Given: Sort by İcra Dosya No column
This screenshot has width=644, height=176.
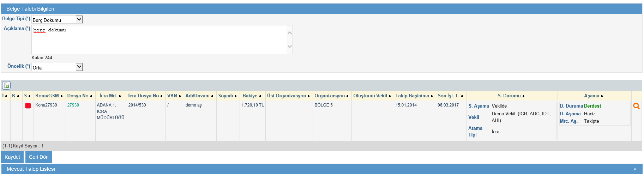Looking at the screenshot, I should (x=145, y=96).
